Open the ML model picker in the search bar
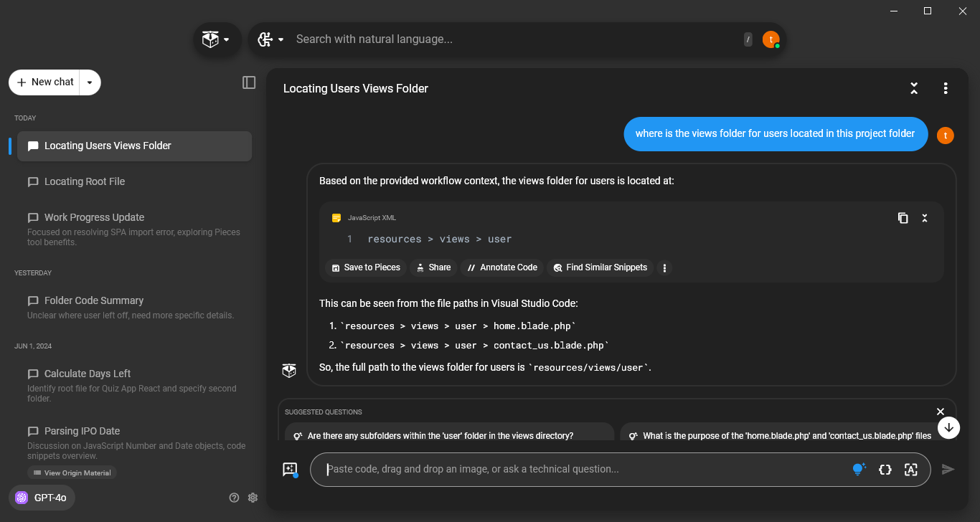 pos(270,39)
